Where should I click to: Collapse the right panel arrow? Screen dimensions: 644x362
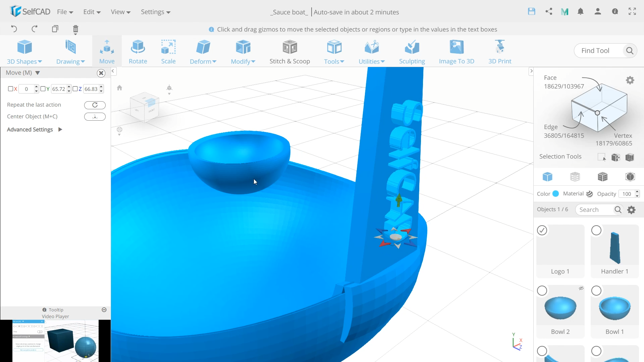(531, 71)
